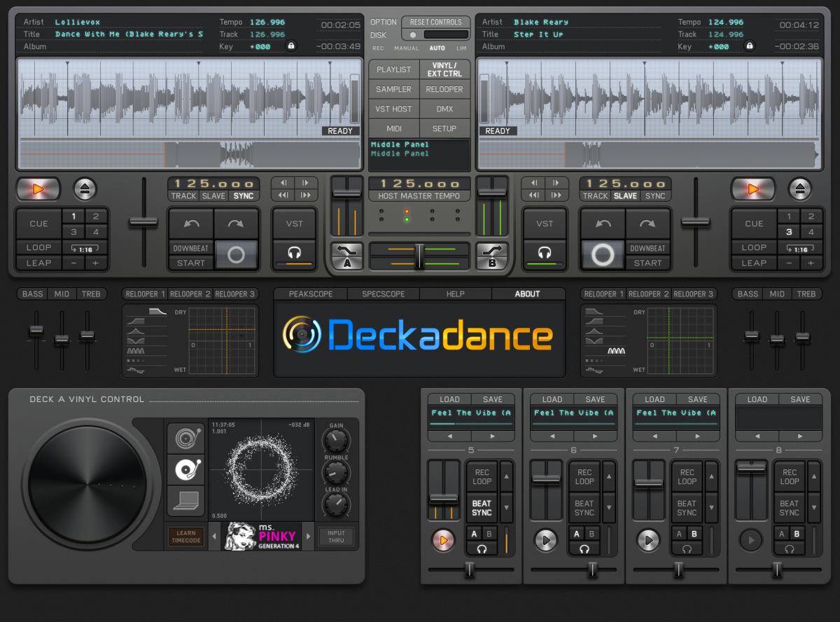The width and height of the screenshot is (840, 622).
Task: Switch to the PEAKSCOPE tab
Action: pos(310,294)
